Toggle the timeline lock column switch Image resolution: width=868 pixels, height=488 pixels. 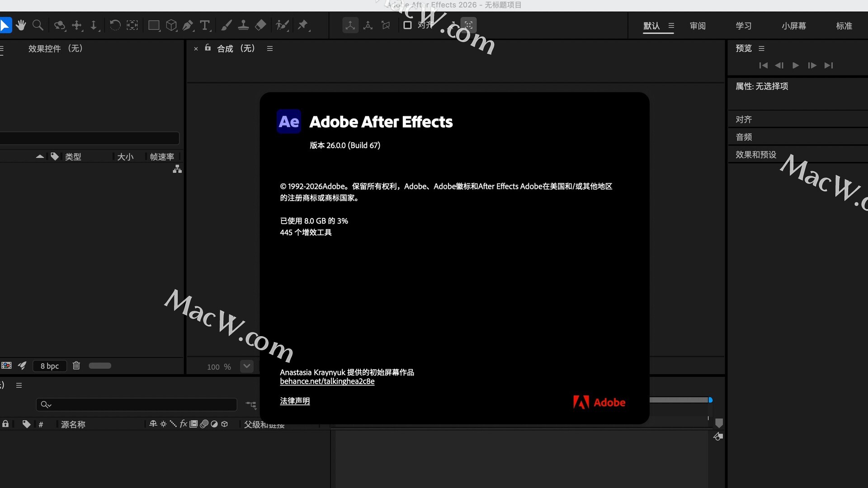tap(5, 424)
